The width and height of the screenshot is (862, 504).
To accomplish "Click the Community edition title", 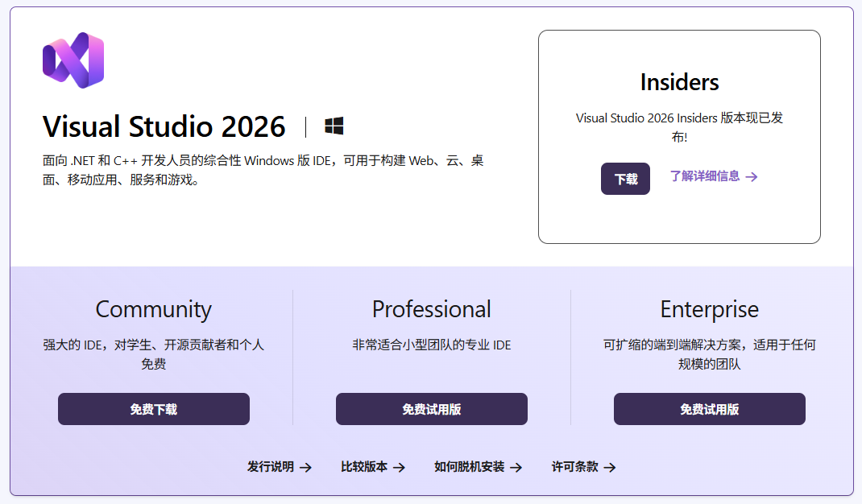I will coord(153,309).
